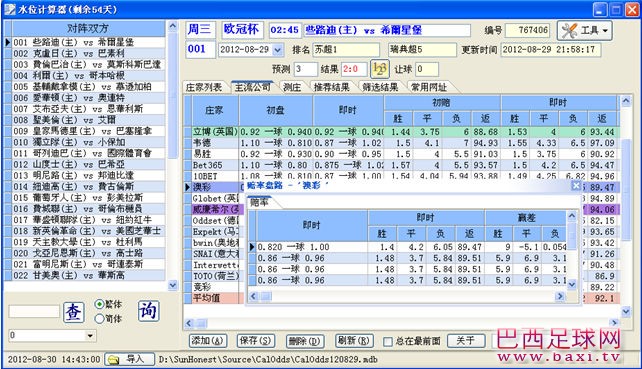
Task: Select the 繁体 radio button
Action: pyautogui.click(x=99, y=304)
